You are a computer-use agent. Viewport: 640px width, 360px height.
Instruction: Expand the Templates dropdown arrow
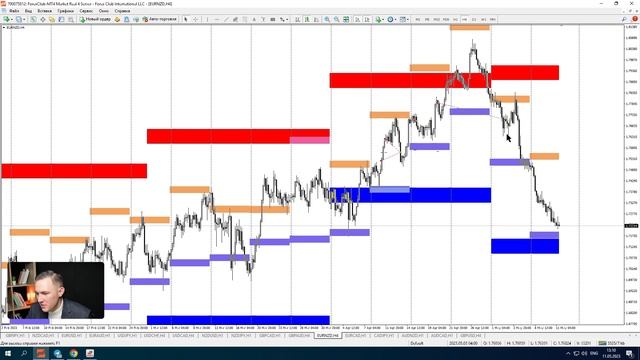[408, 19]
